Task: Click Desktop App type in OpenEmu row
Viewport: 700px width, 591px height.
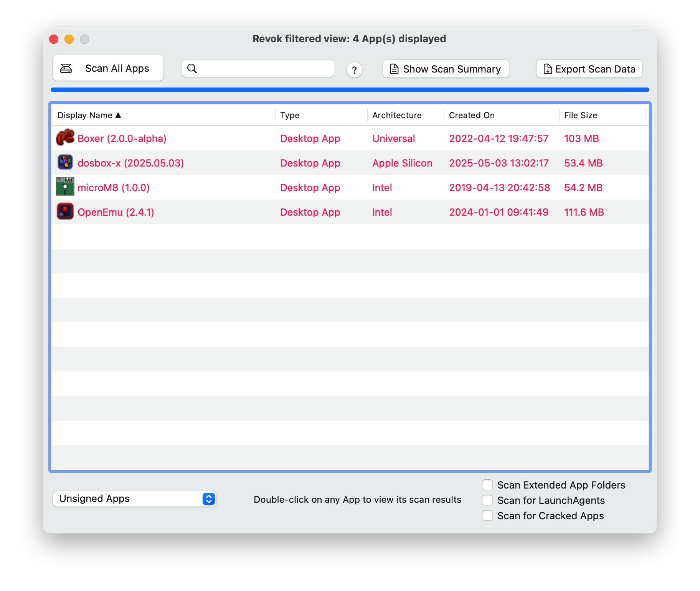Action: pos(310,212)
